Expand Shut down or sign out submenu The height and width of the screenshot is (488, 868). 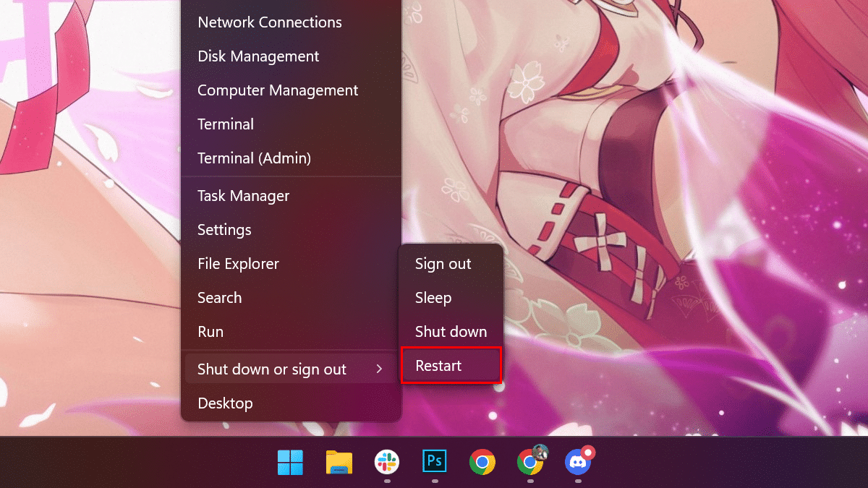point(291,369)
